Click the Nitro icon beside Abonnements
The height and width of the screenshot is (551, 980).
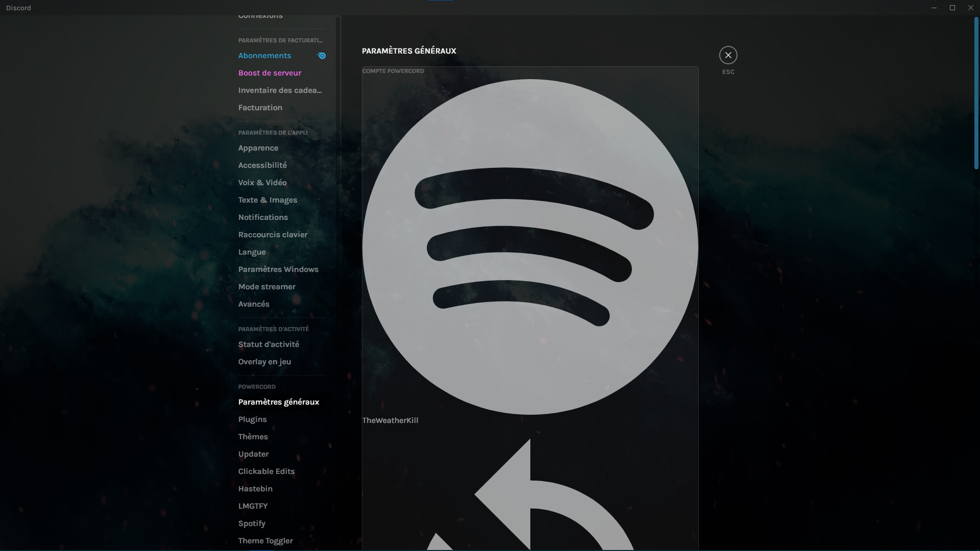point(321,56)
